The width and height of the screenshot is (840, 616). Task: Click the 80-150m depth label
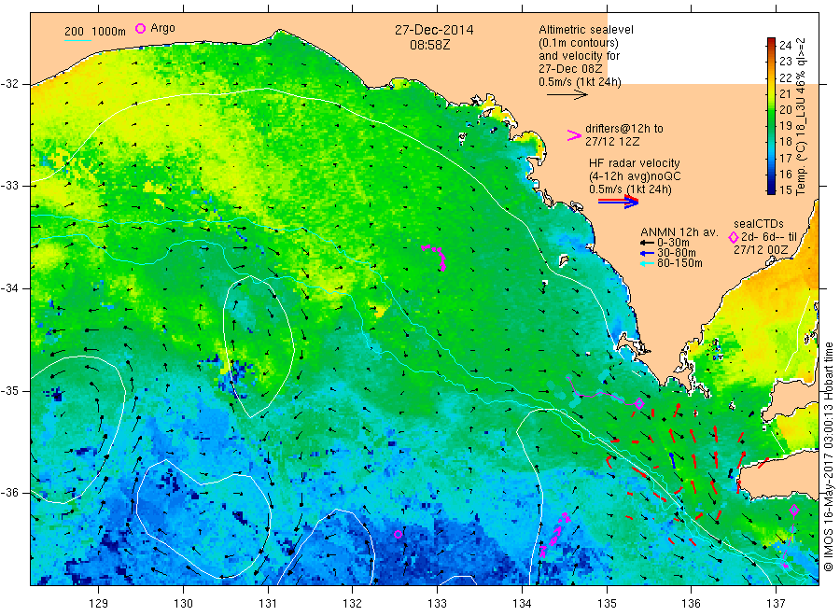tap(679, 263)
